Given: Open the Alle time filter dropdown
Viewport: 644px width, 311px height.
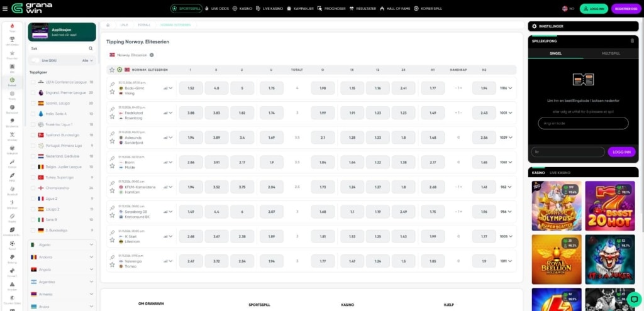Looking at the screenshot, I should (x=87, y=60).
